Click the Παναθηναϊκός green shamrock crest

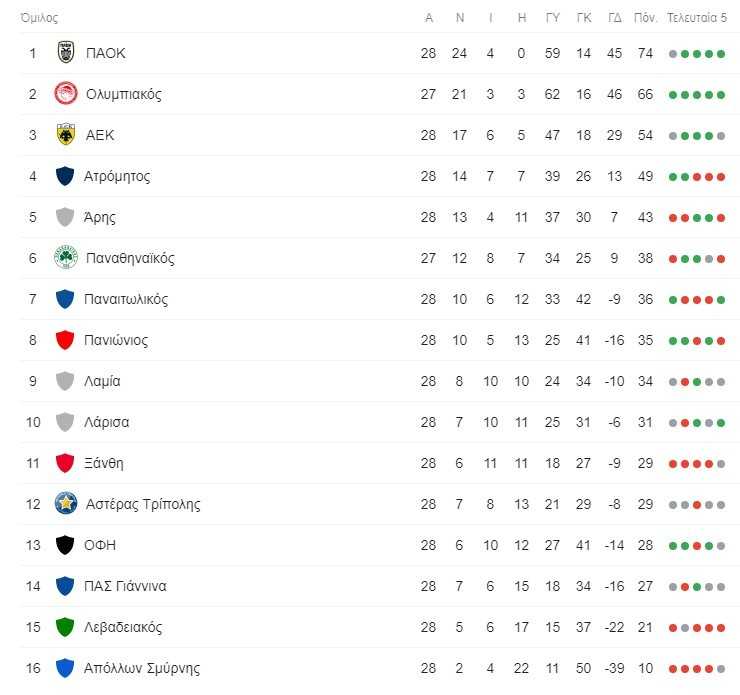tap(66, 258)
